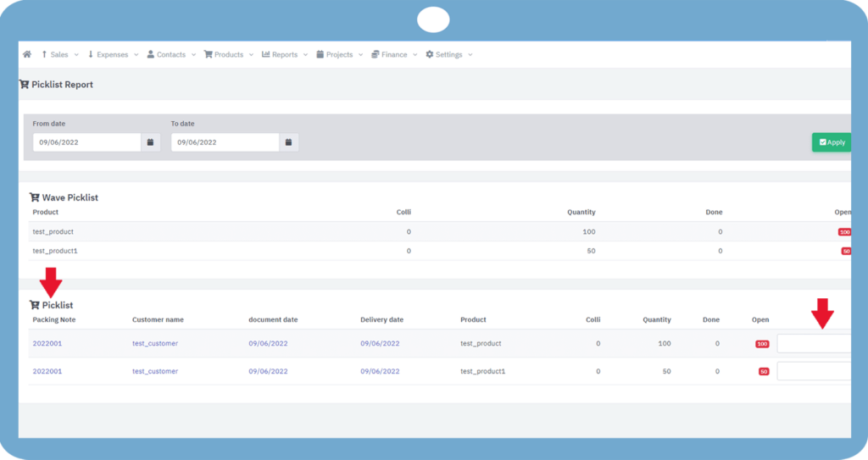Open test_customer link in test_product1 row

point(155,371)
